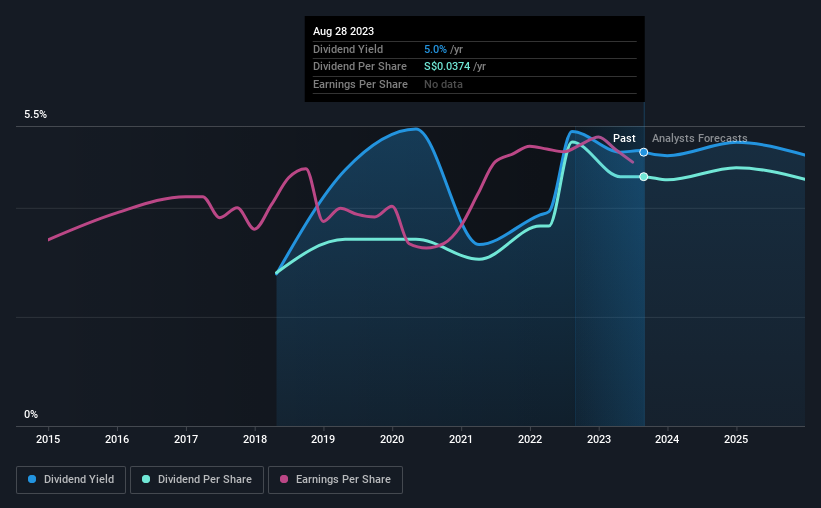
Task: Click the 2015 x-axis year label
Action: (48, 439)
